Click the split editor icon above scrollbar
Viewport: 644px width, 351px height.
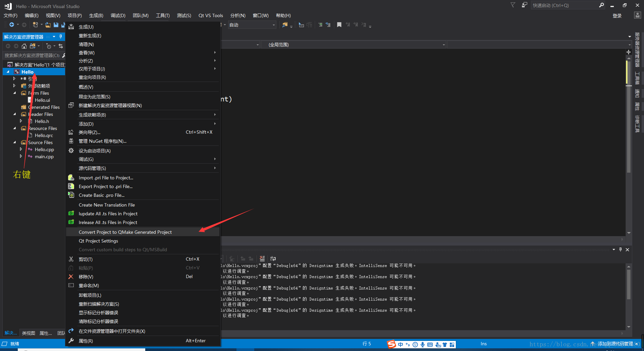(x=629, y=52)
